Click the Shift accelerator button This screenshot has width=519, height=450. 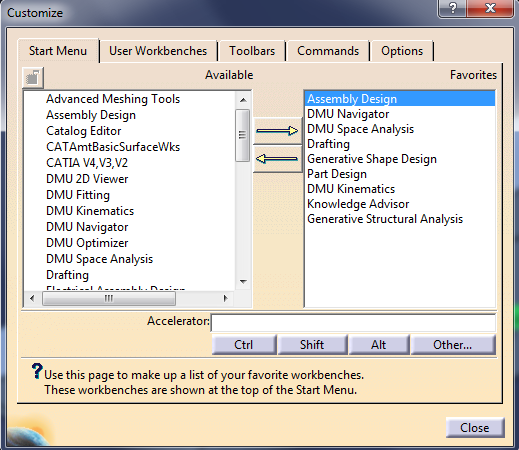[312, 345]
